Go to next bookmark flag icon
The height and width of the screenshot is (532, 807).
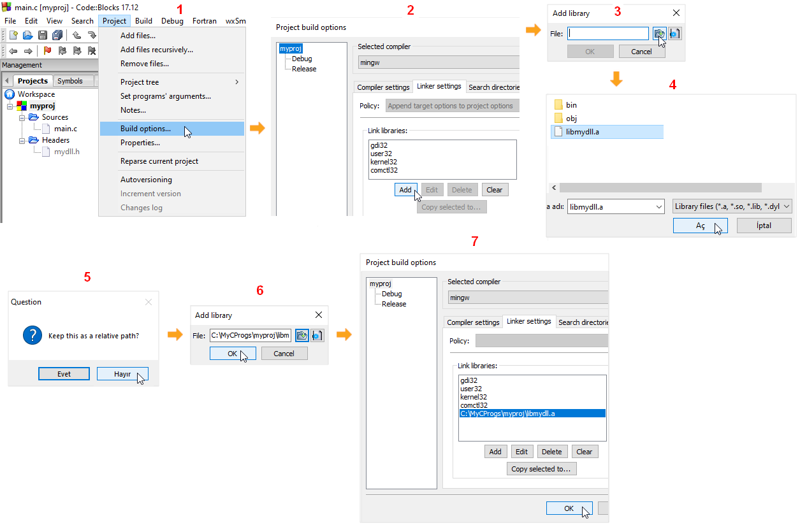[x=77, y=51]
